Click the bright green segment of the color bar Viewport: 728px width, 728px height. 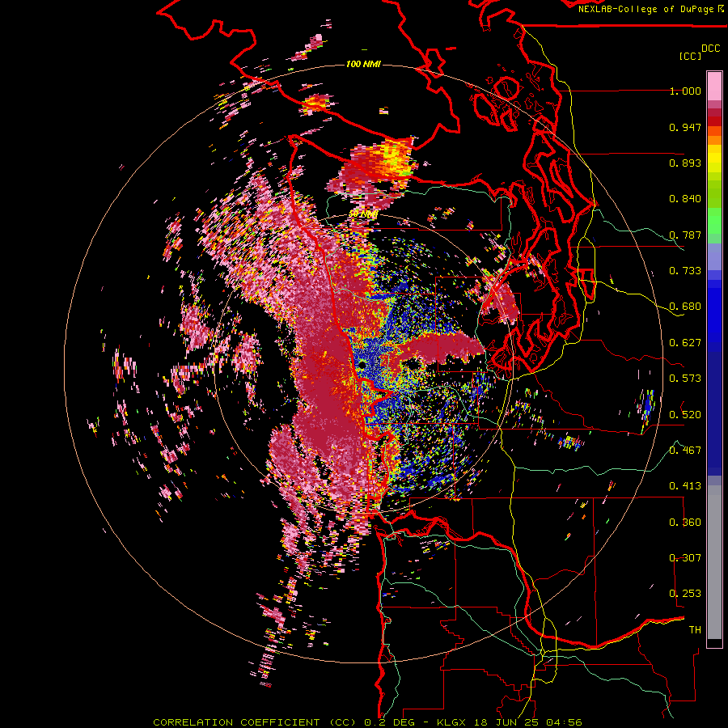pos(714,221)
